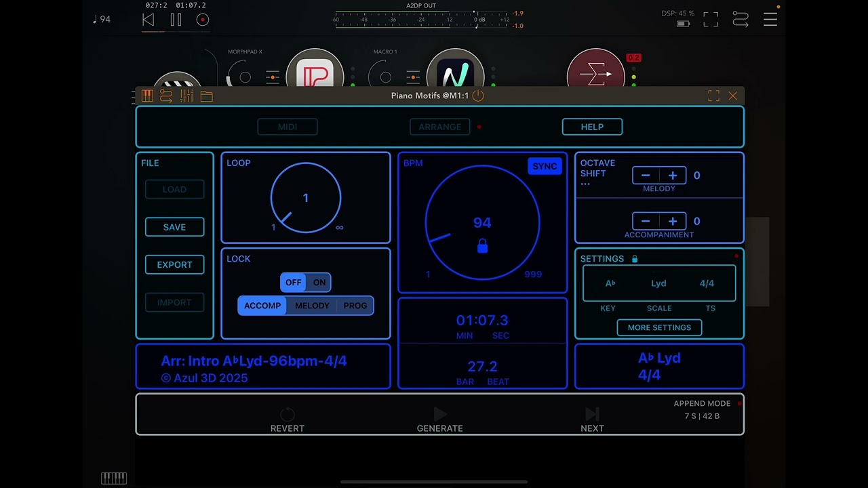Select PROG lock target
The image size is (868, 488).
(355, 306)
